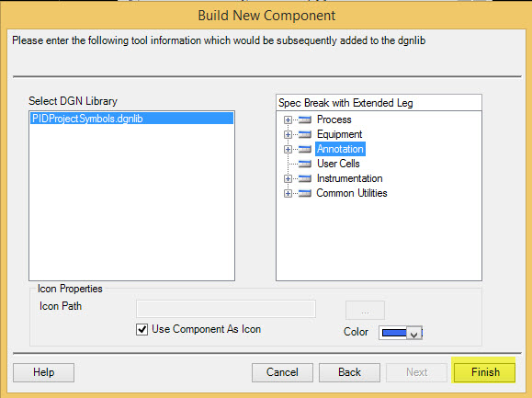Go Back to previous wizard step
The height and width of the screenshot is (398, 532).
(x=349, y=372)
